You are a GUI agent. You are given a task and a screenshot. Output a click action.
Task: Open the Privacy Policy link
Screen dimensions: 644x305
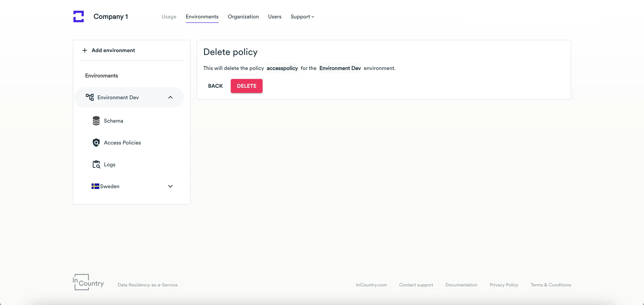click(504, 285)
